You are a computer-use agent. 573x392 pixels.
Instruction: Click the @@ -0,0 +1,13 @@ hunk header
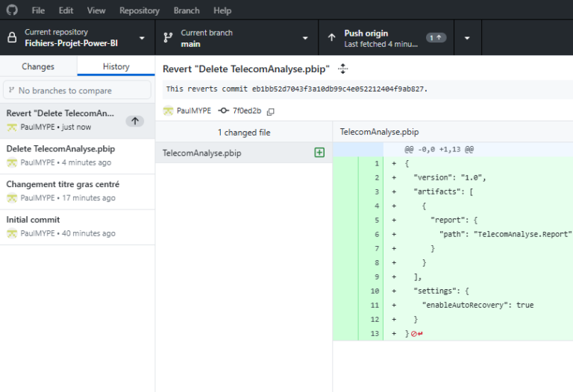[x=439, y=149]
